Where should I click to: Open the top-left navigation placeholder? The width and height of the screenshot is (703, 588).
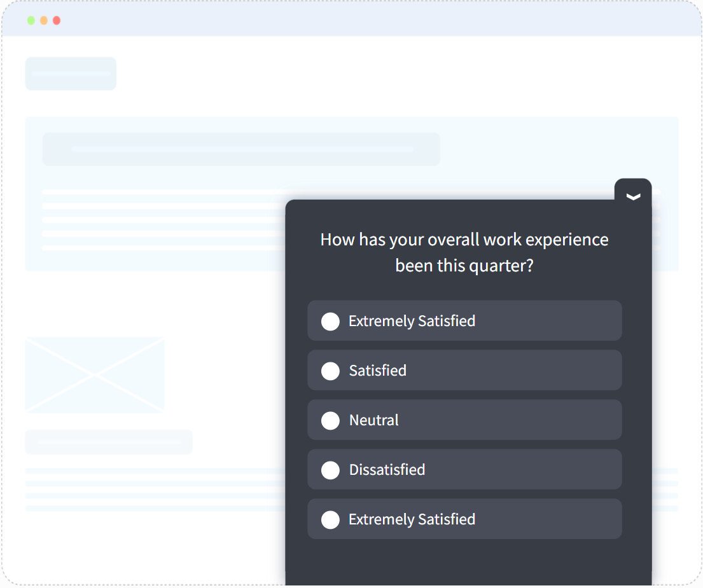coord(71,73)
